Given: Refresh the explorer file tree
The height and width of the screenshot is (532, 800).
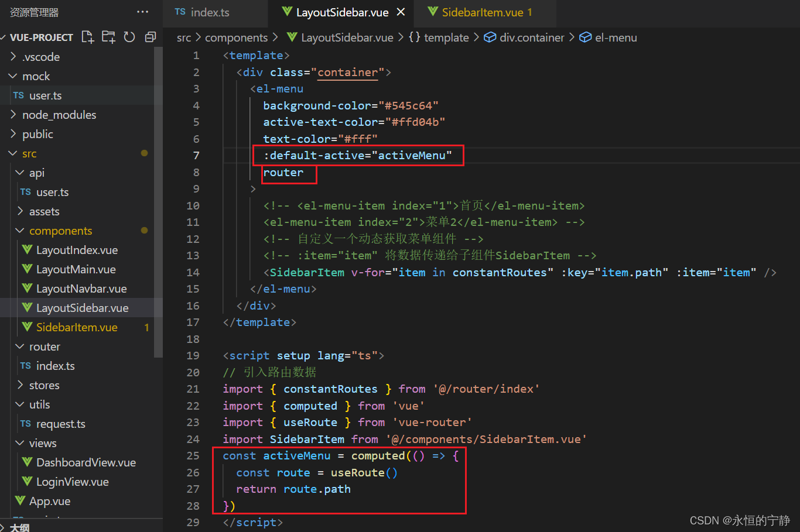Looking at the screenshot, I should pos(129,37).
